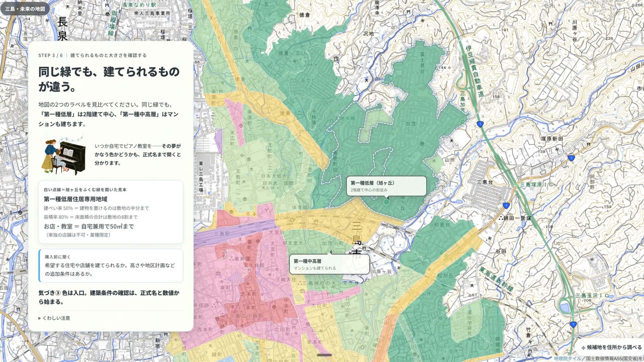644x362 pixels.
Task: Click the 第一種低層（旭ヶ丘） map label popup
Action: click(386, 186)
